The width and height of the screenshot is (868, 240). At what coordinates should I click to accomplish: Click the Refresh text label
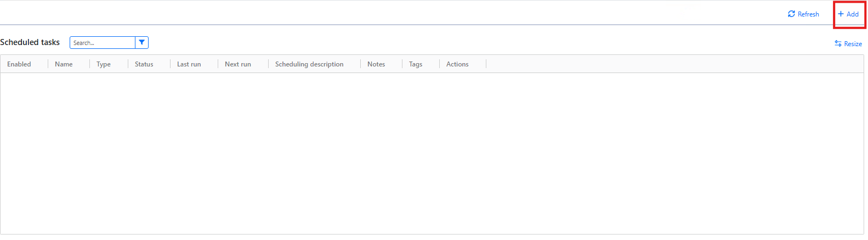pos(808,14)
